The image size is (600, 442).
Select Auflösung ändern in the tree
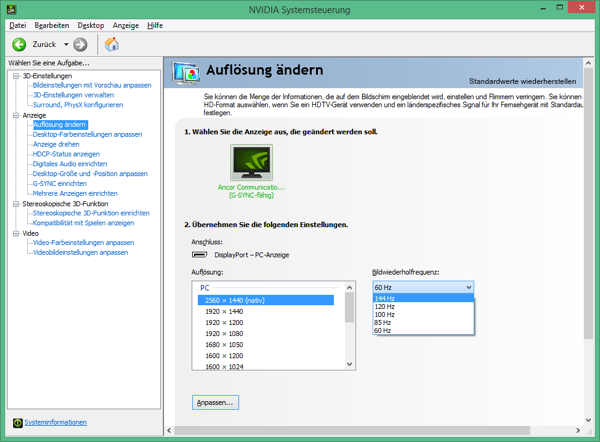tap(60, 124)
